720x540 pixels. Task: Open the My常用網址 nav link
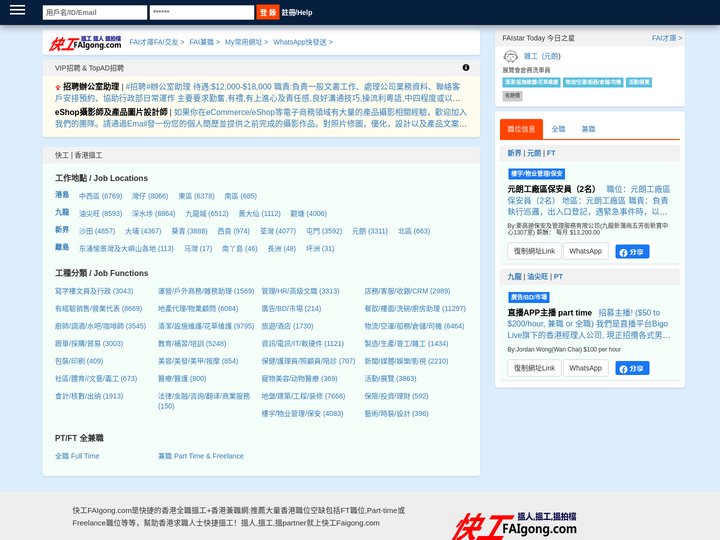pos(246,42)
